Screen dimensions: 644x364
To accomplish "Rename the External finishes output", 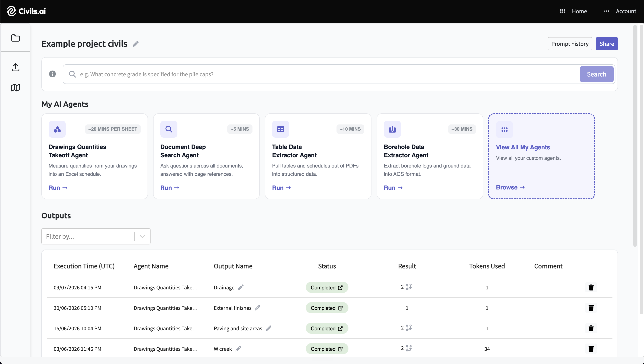I will pos(258,308).
